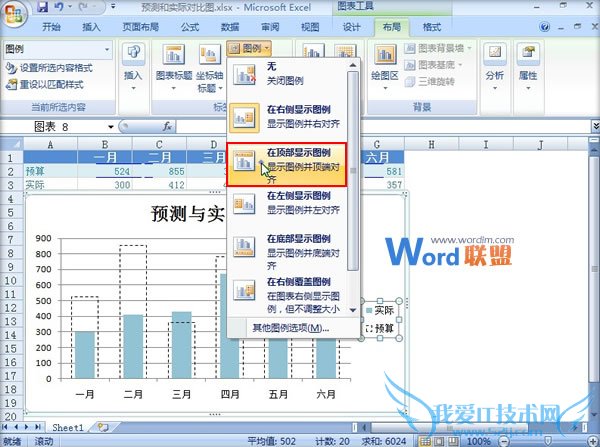This screenshot has height=447, width=600.
Task: Click 重设以匹配样式 button
Action: pos(45,85)
